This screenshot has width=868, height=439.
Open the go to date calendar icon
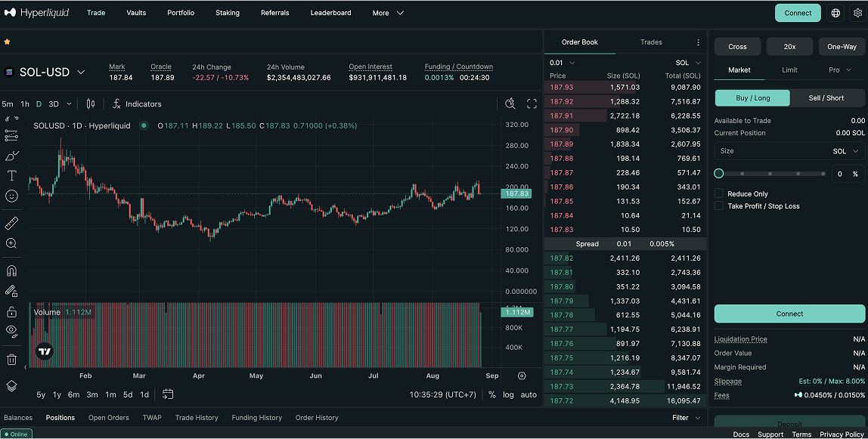[x=168, y=394]
